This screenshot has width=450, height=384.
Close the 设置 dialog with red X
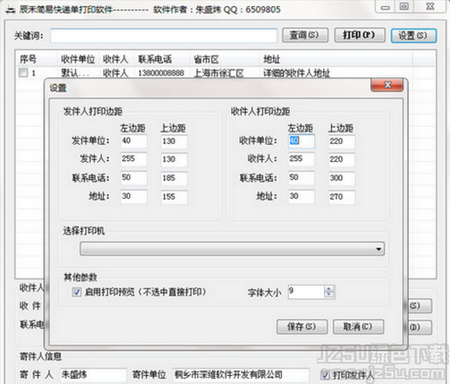[387, 85]
